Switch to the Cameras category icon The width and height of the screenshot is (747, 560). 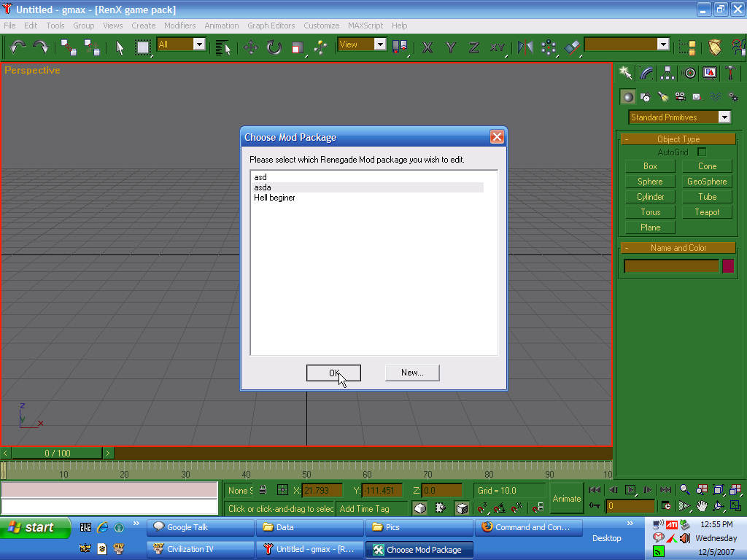click(680, 97)
